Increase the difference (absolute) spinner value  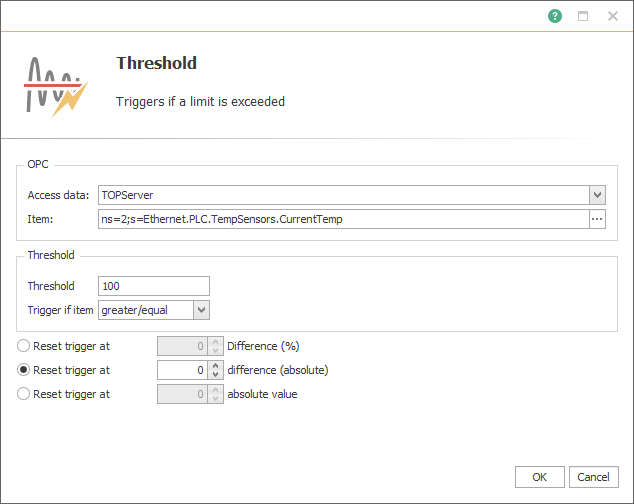[x=216, y=365]
